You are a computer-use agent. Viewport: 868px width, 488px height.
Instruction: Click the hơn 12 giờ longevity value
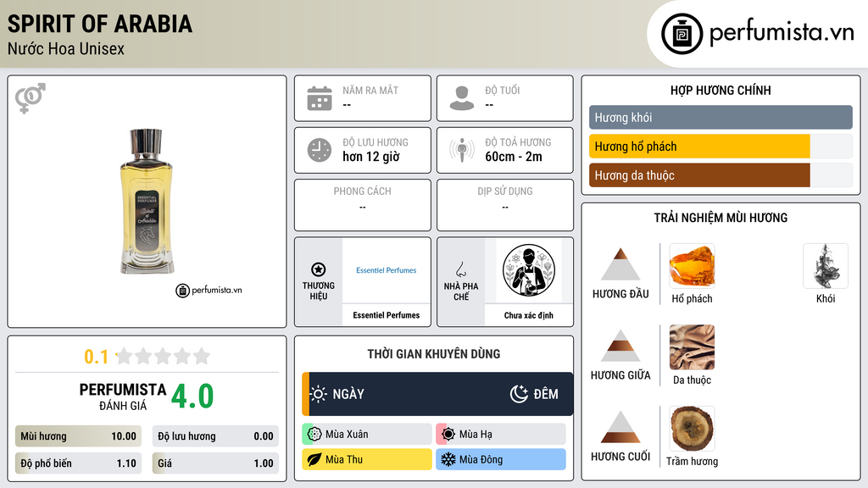pyautogui.click(x=371, y=157)
